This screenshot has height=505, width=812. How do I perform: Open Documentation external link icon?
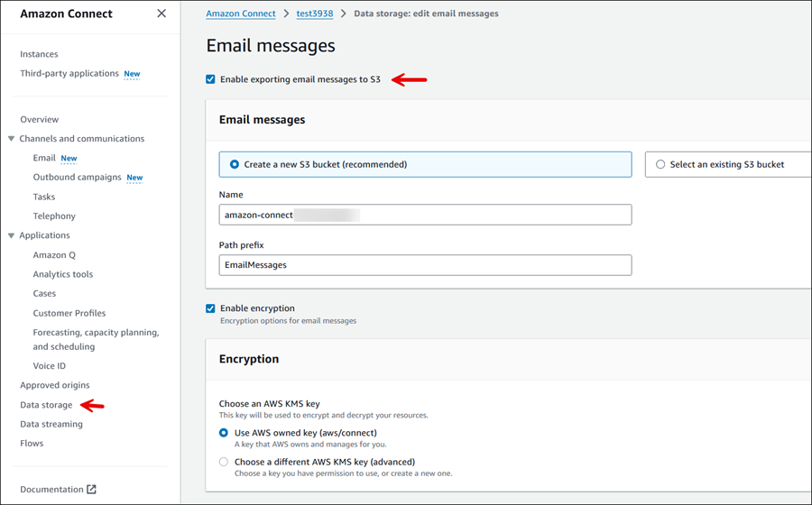point(91,490)
